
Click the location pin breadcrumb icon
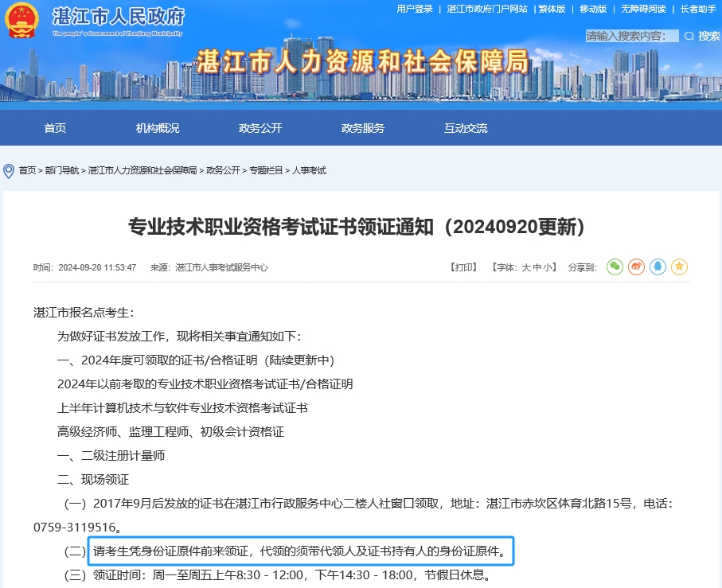(9, 171)
